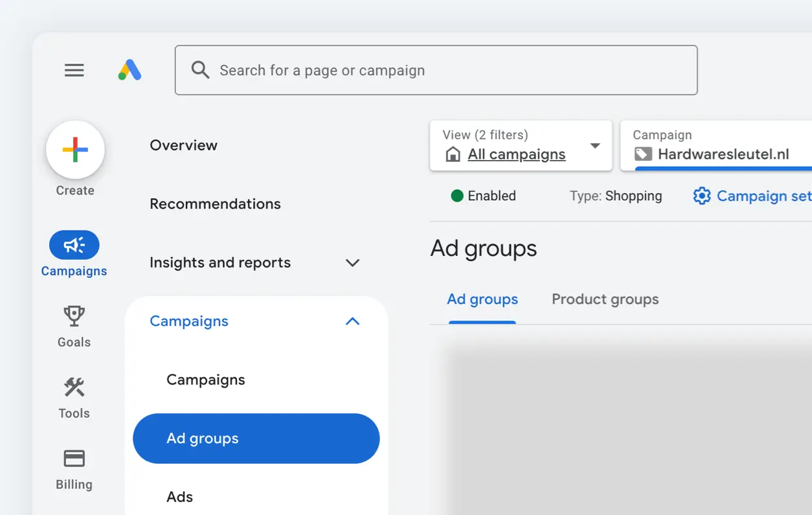Open the Campaigns section icon

[x=74, y=245]
